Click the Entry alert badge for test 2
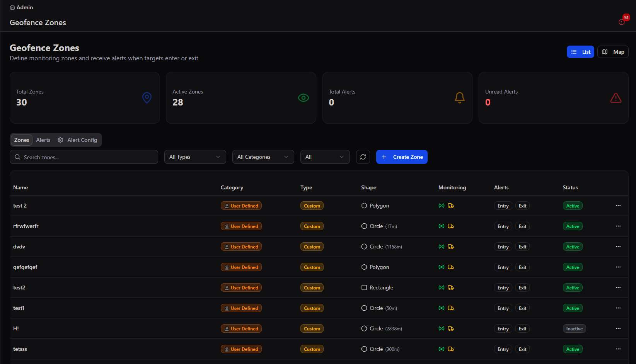The height and width of the screenshot is (364, 636). pos(503,206)
